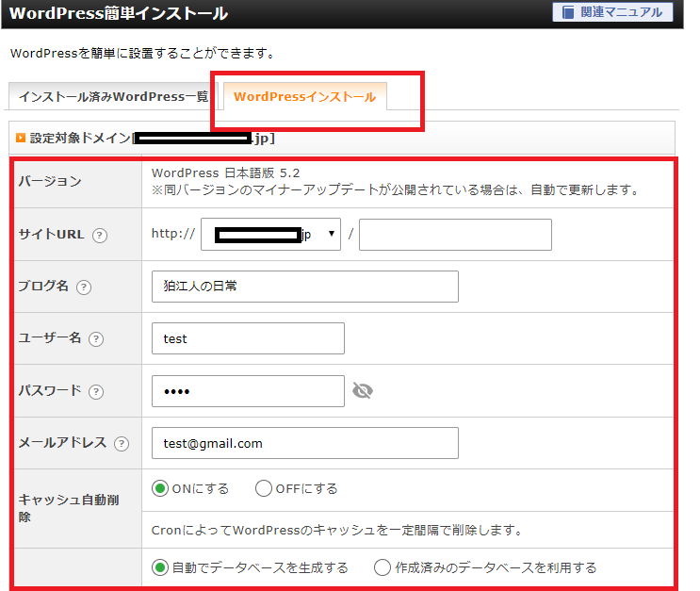
Task: Open the 関連マニュアル button
Action: point(612,12)
